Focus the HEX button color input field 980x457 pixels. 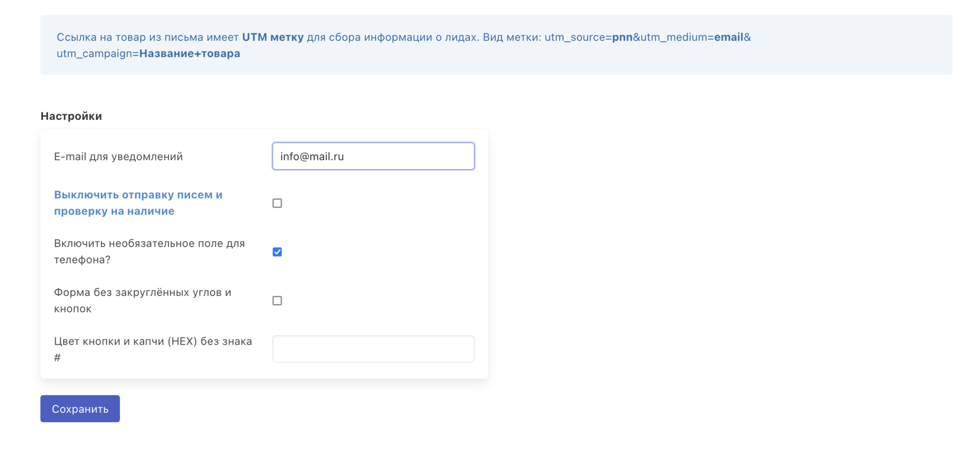(373, 349)
